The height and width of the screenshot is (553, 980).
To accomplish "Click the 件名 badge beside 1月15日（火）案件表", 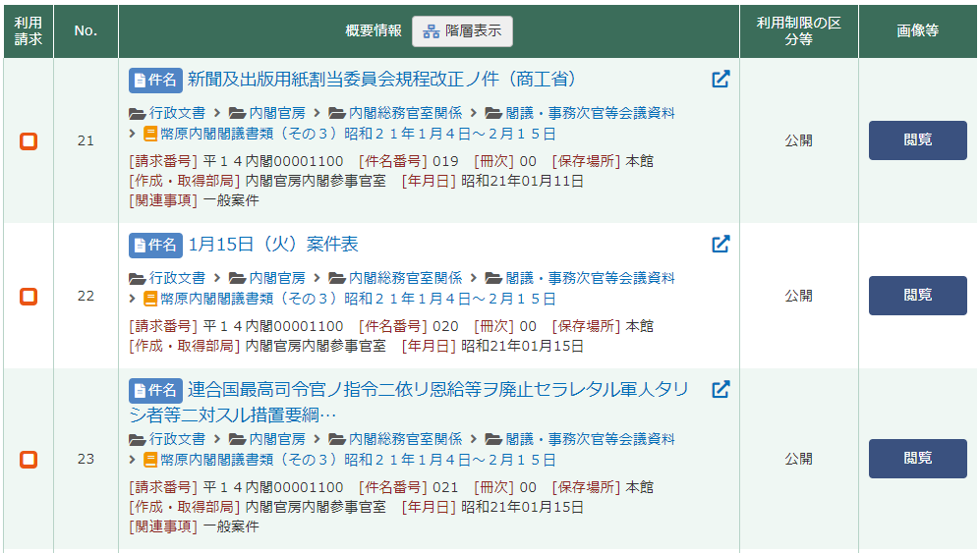I will coord(155,245).
